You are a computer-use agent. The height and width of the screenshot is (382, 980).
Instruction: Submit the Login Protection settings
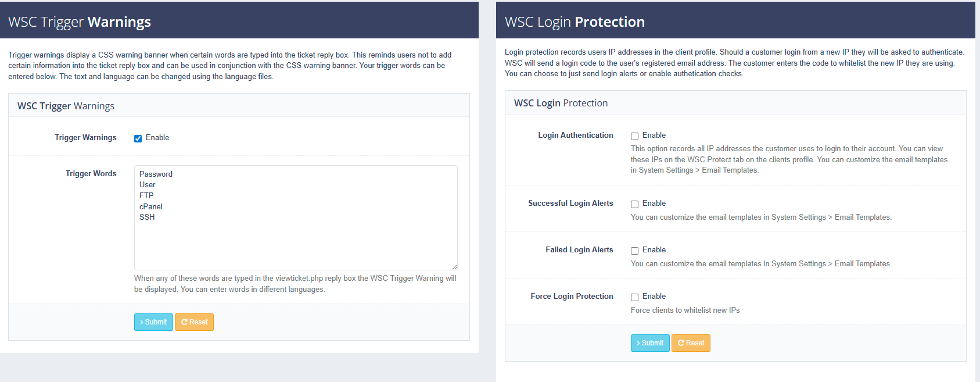coord(650,343)
